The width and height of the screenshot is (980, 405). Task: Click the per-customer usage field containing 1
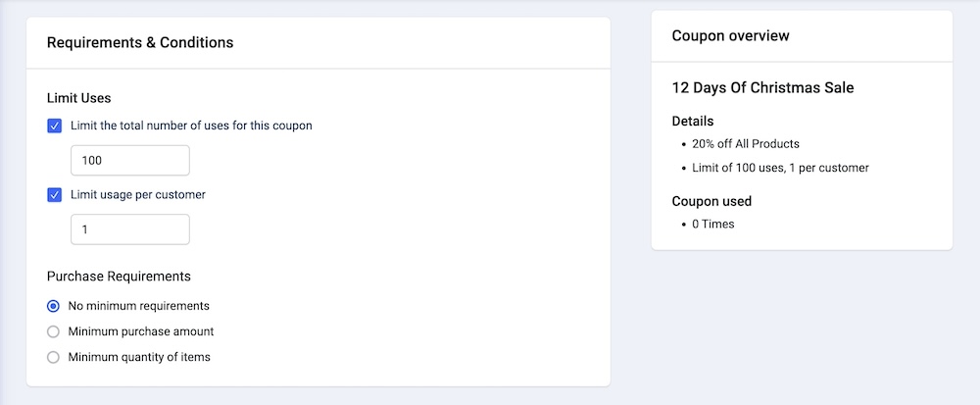[130, 229]
